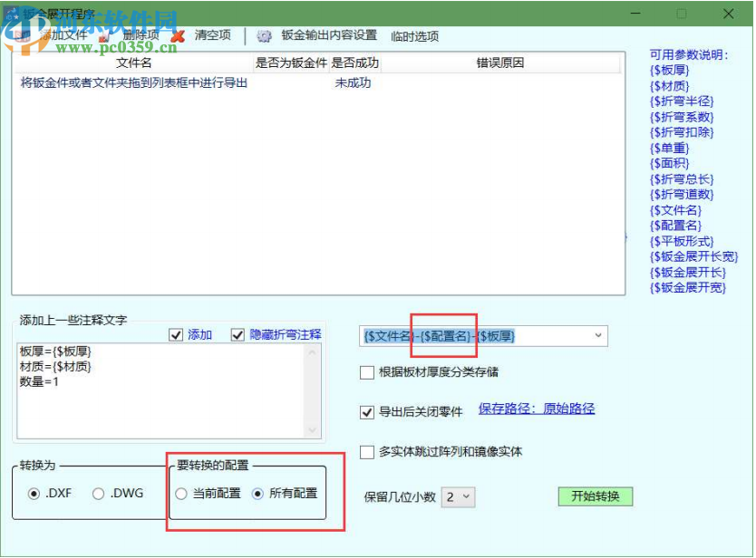The image size is (756, 558).
Task: Insert parameter {$折弯半径}
Action: click(682, 101)
